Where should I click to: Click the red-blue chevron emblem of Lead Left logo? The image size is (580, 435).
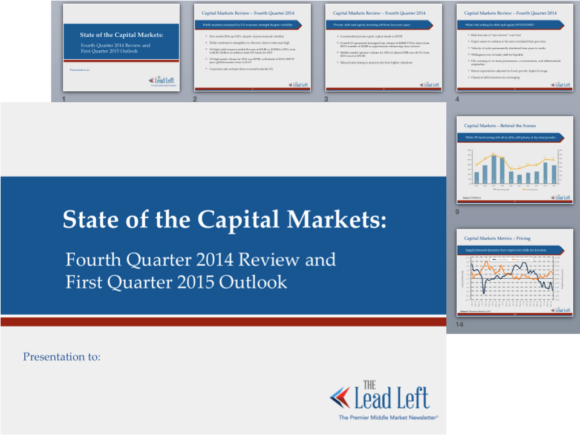point(340,398)
